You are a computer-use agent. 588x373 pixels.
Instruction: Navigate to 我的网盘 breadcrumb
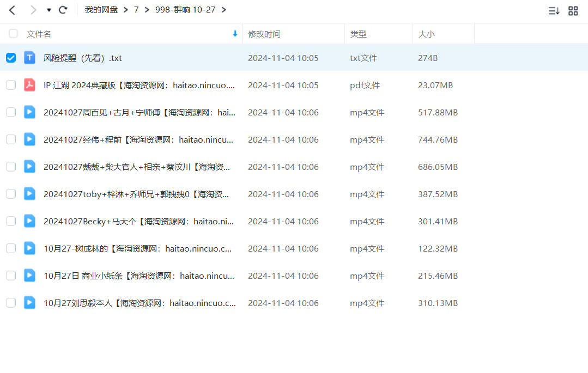coord(101,10)
